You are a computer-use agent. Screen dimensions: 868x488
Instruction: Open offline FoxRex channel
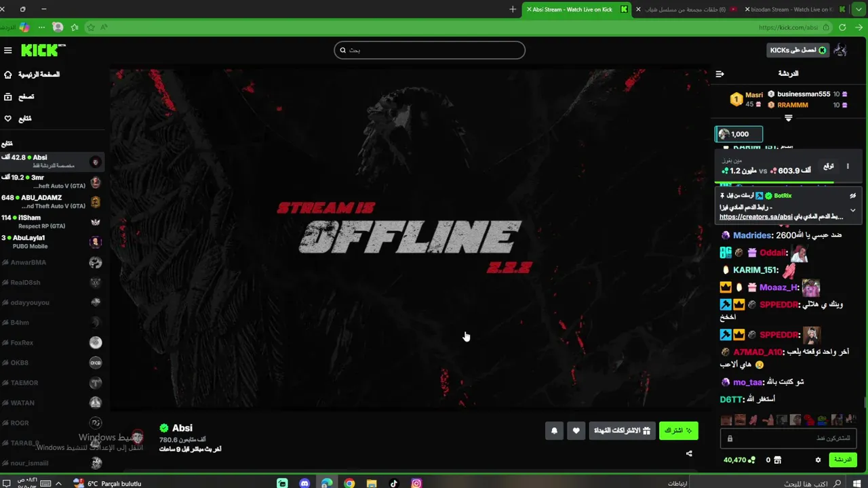(x=52, y=343)
